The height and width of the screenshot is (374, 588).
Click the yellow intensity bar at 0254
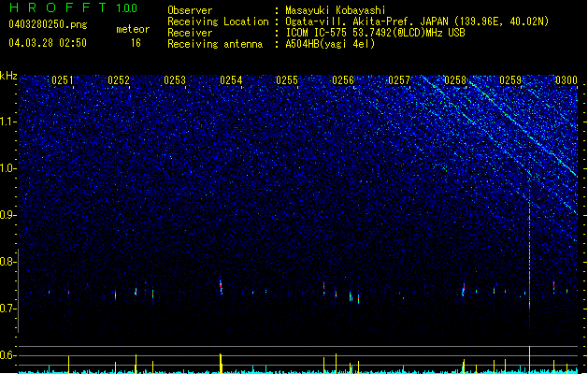[221, 364]
